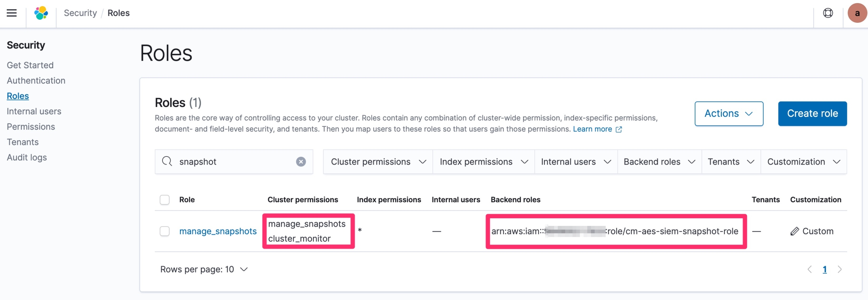Check the manage_snapshots row checkbox
The height and width of the screenshot is (300, 868).
click(x=165, y=231)
